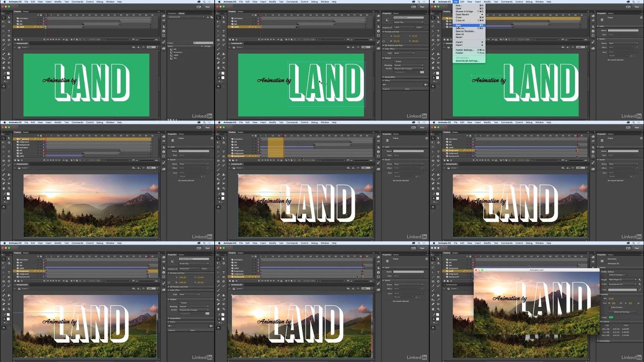Choose Publish Settings... in the open File menu
This screenshot has height=362, width=644.
(x=469, y=50)
